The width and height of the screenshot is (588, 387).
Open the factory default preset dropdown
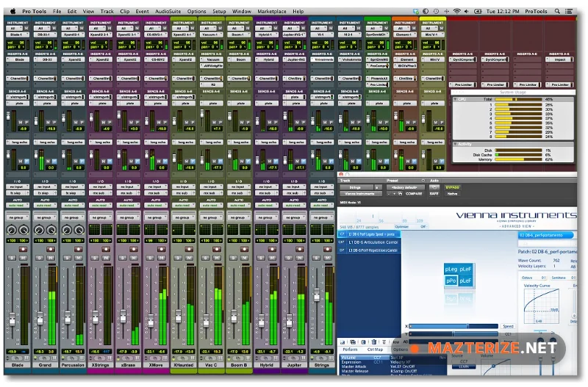pyautogui.click(x=406, y=187)
